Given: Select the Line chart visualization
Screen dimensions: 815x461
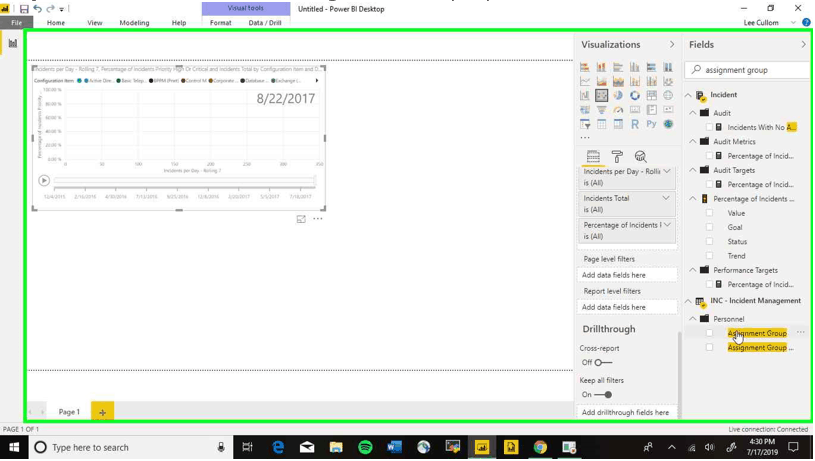Looking at the screenshot, I should pyautogui.click(x=585, y=81).
